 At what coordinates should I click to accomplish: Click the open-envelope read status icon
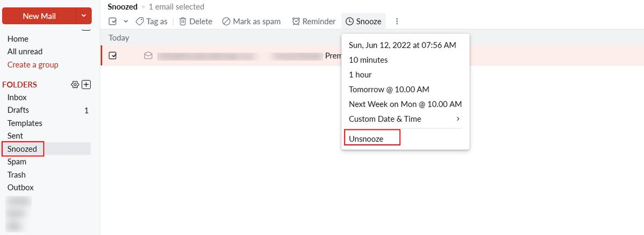[148, 55]
